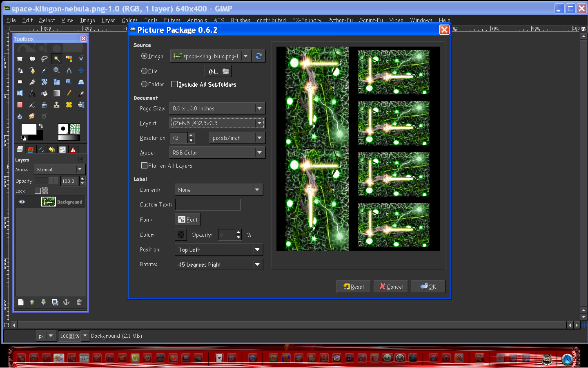Select the Pencil tool
Screen dimensions: 588x368
(x=69, y=94)
